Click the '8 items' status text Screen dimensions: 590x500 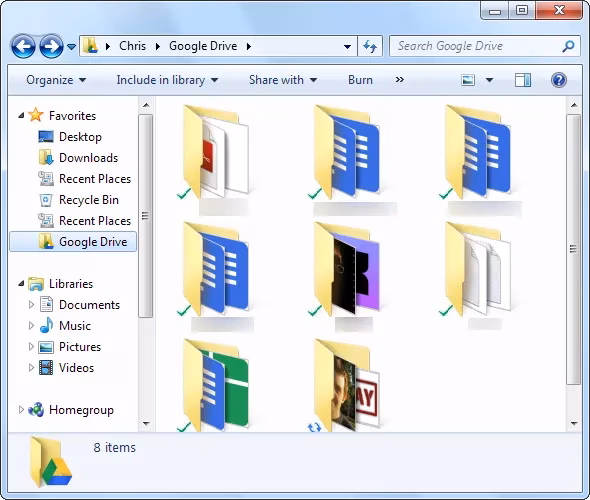pos(114,447)
